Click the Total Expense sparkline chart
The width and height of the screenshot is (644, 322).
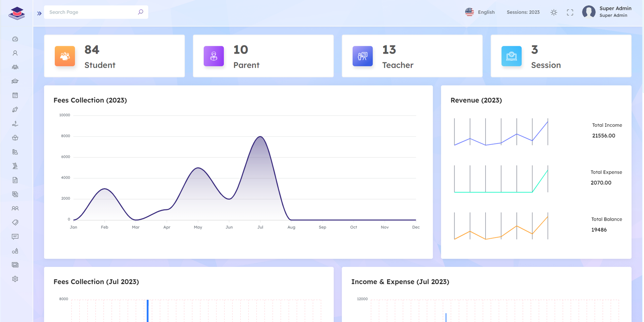pyautogui.click(x=501, y=179)
